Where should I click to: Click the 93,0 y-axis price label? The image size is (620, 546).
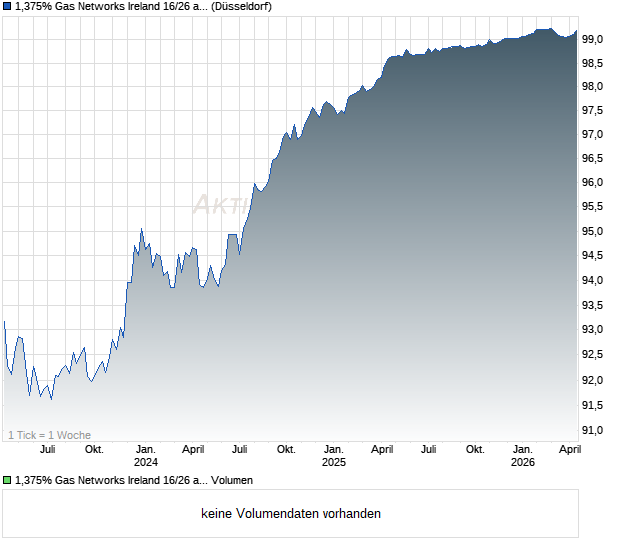593,330
